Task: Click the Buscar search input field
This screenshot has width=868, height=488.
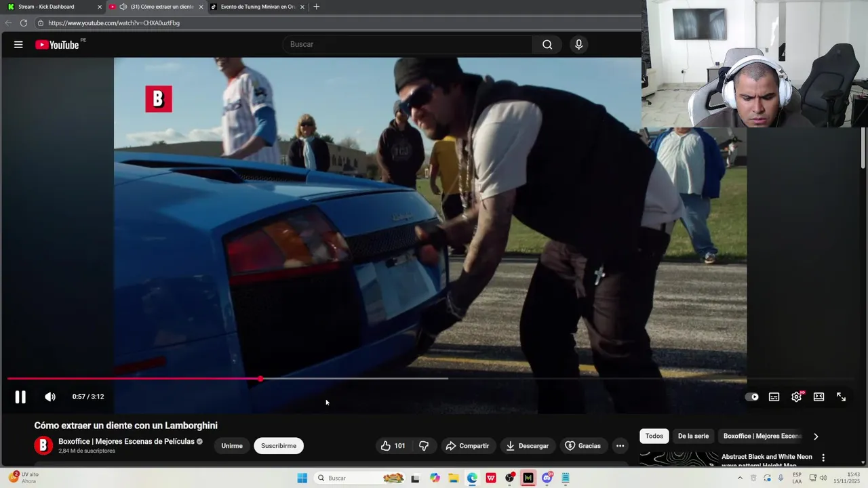Action: point(408,45)
